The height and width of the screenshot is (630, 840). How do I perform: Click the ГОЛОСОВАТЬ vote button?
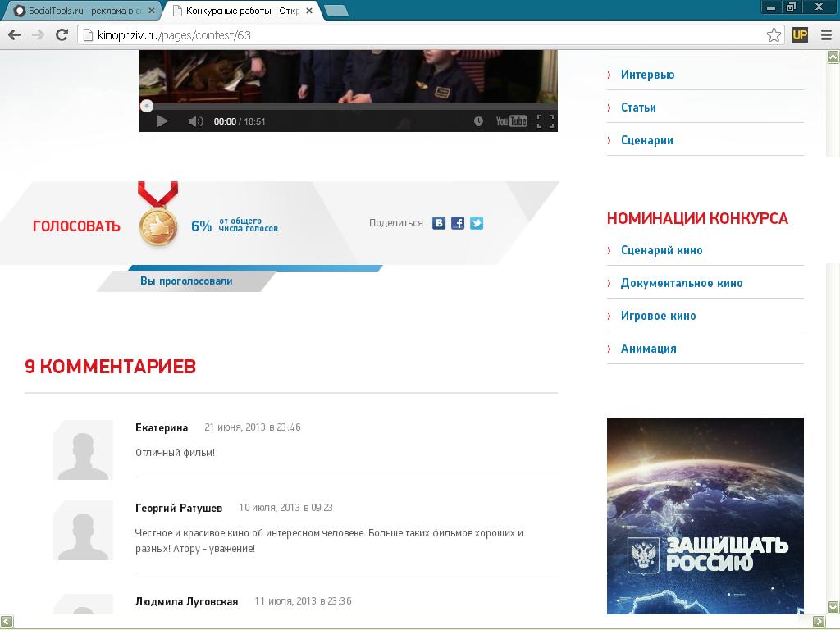pyautogui.click(x=76, y=226)
